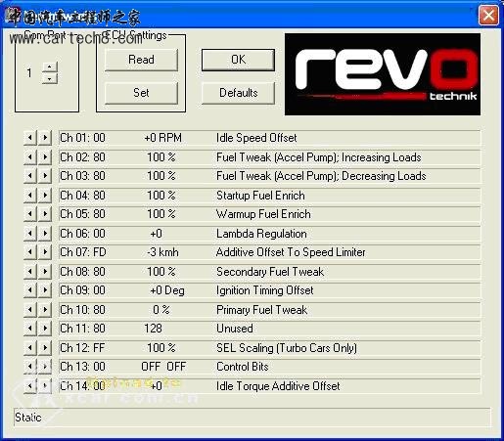The height and width of the screenshot is (441, 504).
Task: Increase Ch 05 Warmup Fuel Enrich
Action: click(45, 214)
